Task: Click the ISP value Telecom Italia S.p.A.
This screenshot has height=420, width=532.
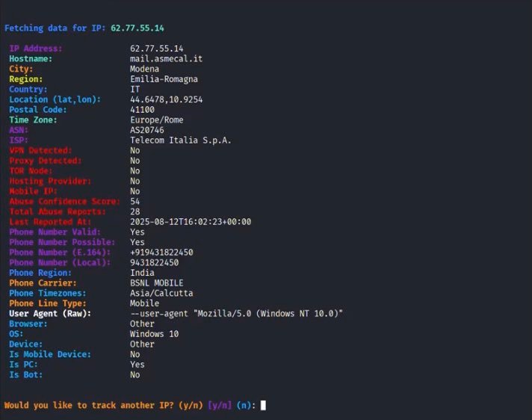Action: point(180,140)
